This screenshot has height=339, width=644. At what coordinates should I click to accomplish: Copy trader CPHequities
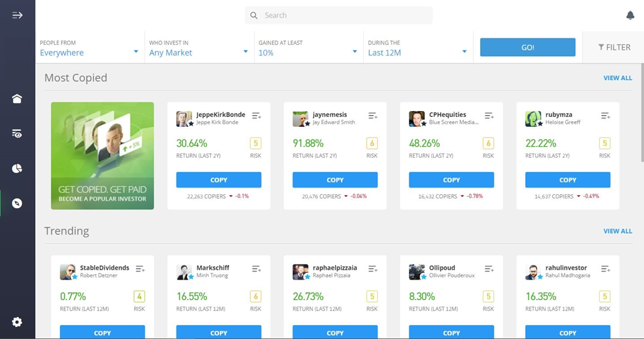coord(451,180)
